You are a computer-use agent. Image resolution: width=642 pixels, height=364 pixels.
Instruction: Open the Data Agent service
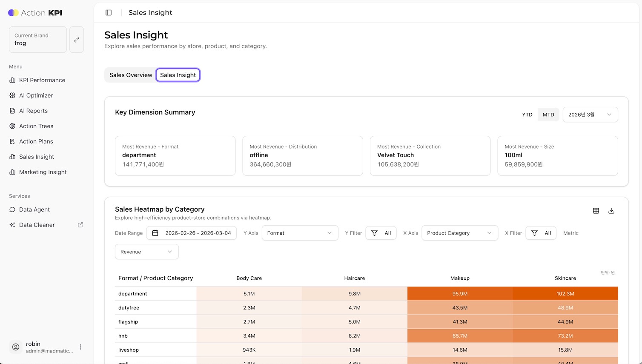(x=34, y=209)
